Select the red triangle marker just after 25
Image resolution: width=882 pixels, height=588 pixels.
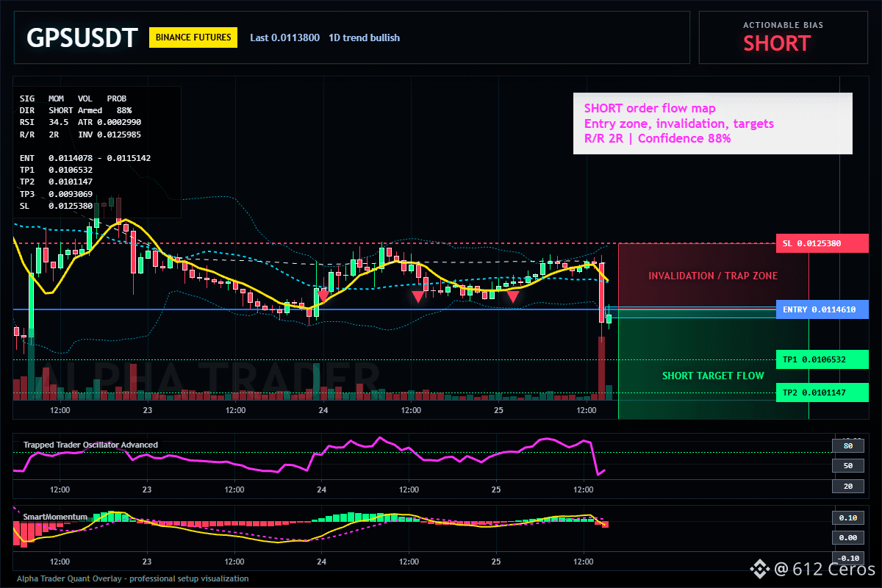513,297
